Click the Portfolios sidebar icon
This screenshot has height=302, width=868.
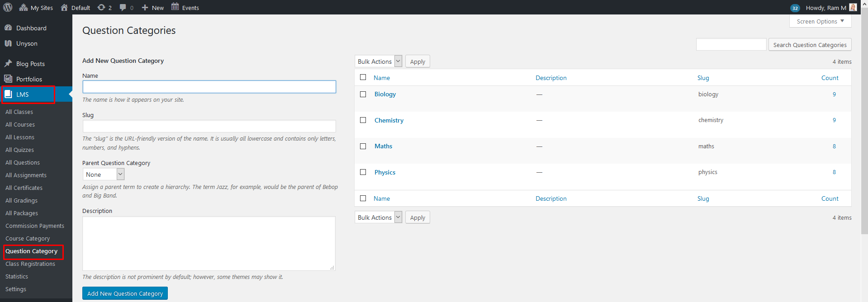click(x=8, y=79)
